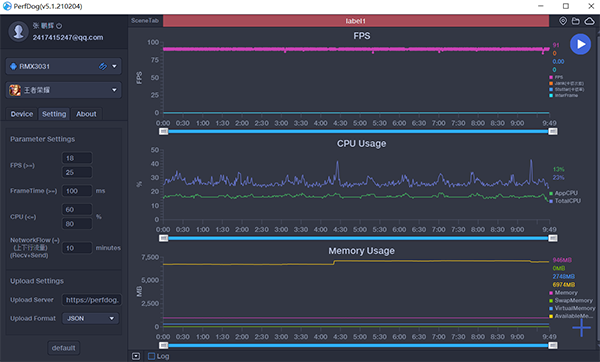Click the left handle of CPU Usage range slider
Screen dimensions: 600x362
[163, 238]
